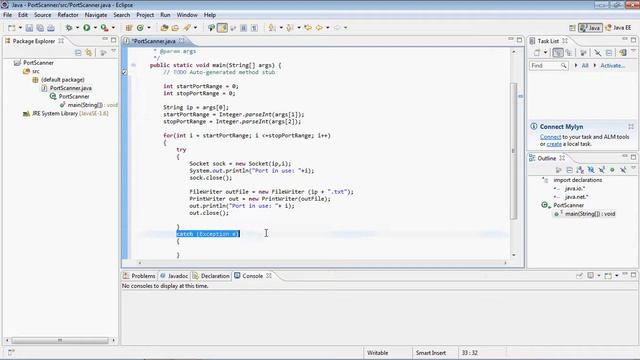Viewport: 640px width, 360px height.
Task: Click Sort icon in Outline toolbar
Action: coord(580,170)
